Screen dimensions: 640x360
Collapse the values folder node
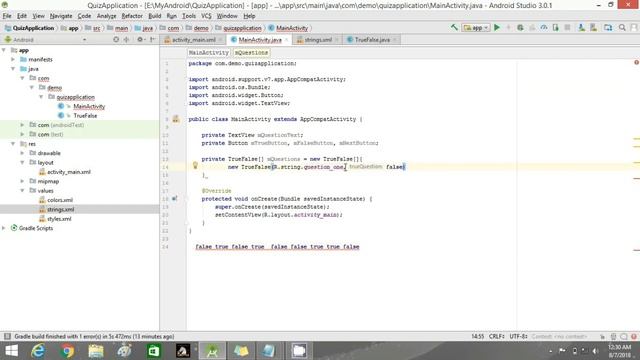tap(22, 191)
